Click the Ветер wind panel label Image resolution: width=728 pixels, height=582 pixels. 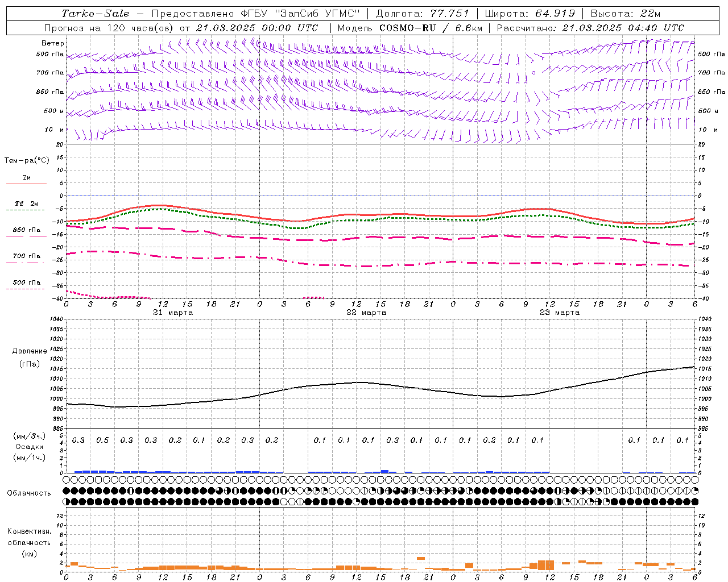click(x=53, y=43)
